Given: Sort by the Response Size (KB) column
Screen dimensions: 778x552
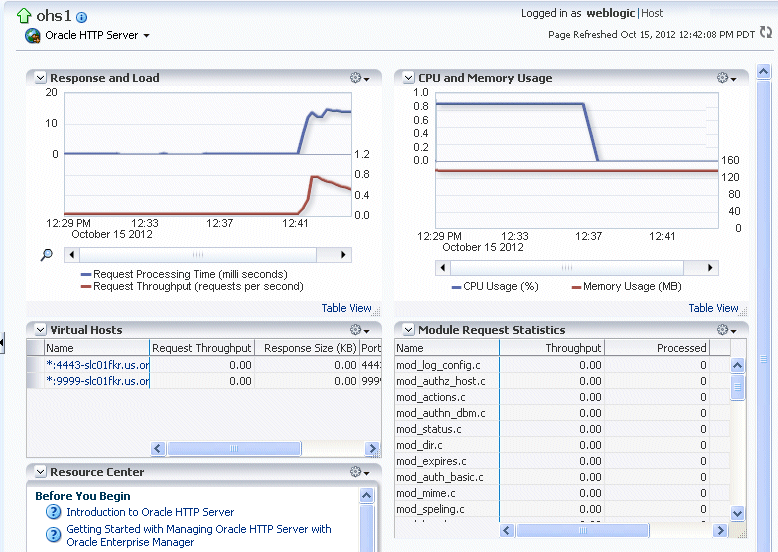Looking at the screenshot, I should pos(307,348).
